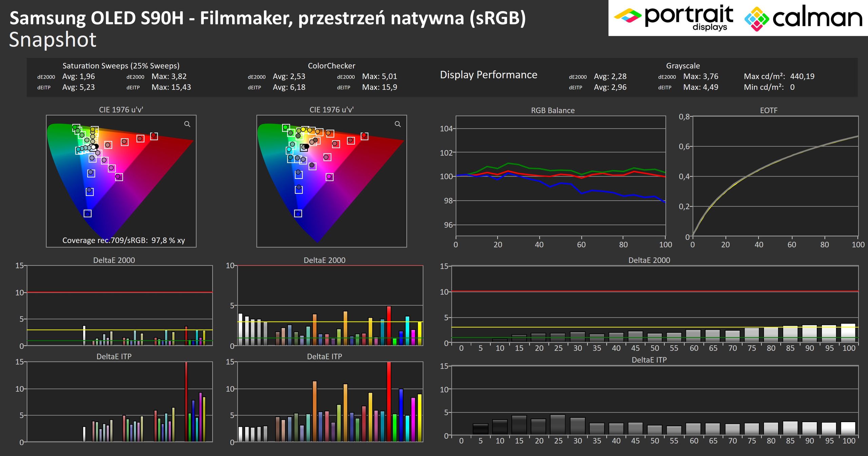This screenshot has width=868, height=456.
Task: Click ColorChecker dE2000 Max: 5,01
Action: click(x=380, y=77)
